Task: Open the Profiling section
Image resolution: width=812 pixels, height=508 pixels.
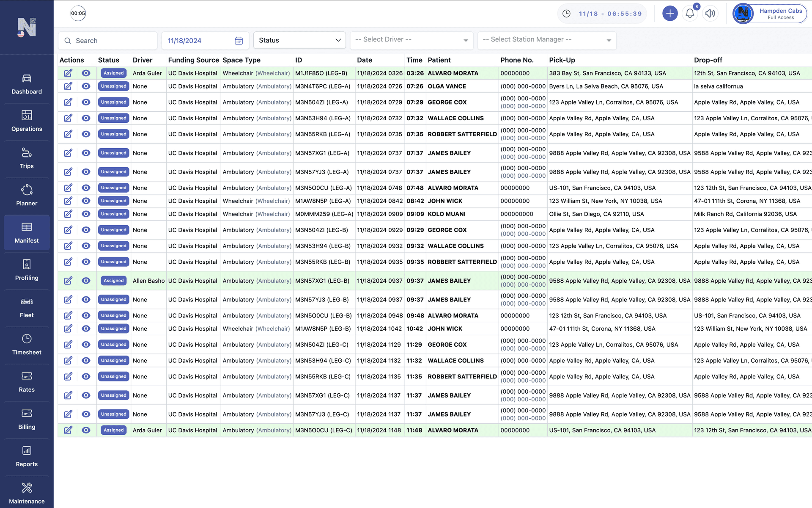Action: 27,271
